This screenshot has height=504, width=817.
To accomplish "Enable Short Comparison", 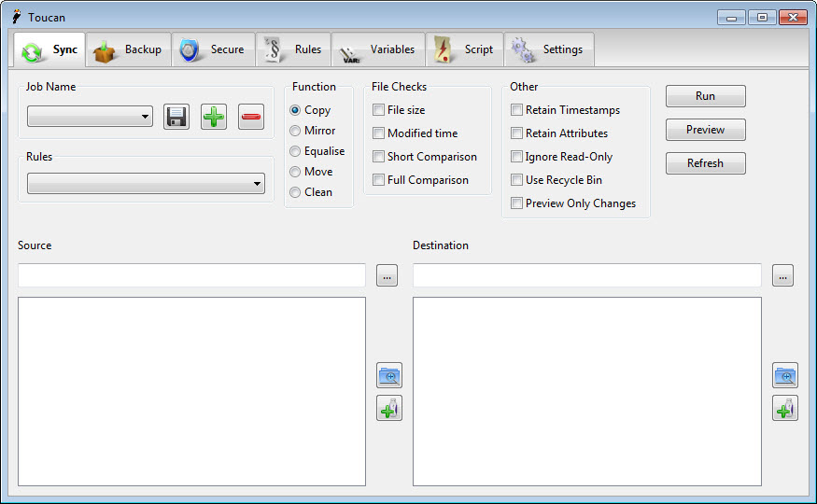I will (425, 157).
